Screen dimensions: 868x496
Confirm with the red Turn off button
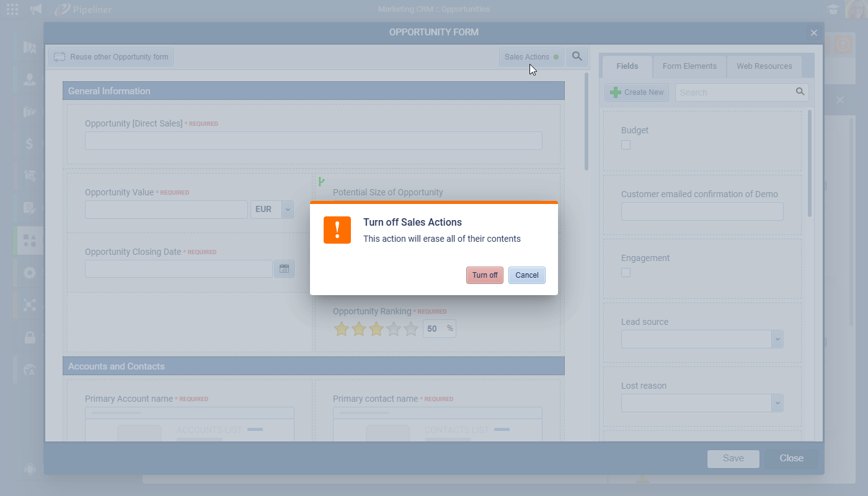pos(484,275)
